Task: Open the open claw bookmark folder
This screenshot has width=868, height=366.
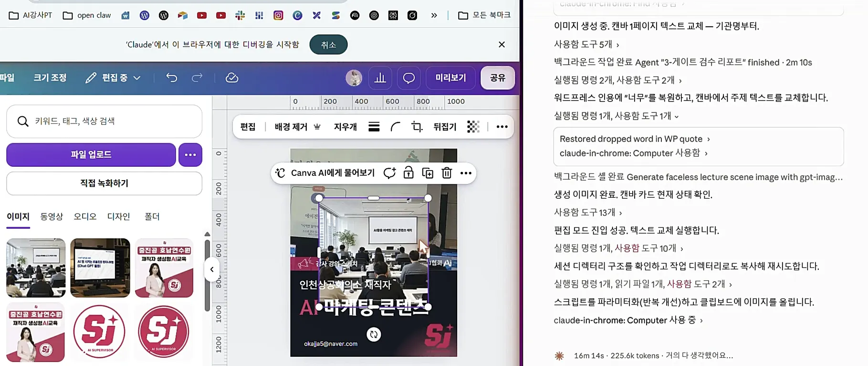Action: point(87,15)
